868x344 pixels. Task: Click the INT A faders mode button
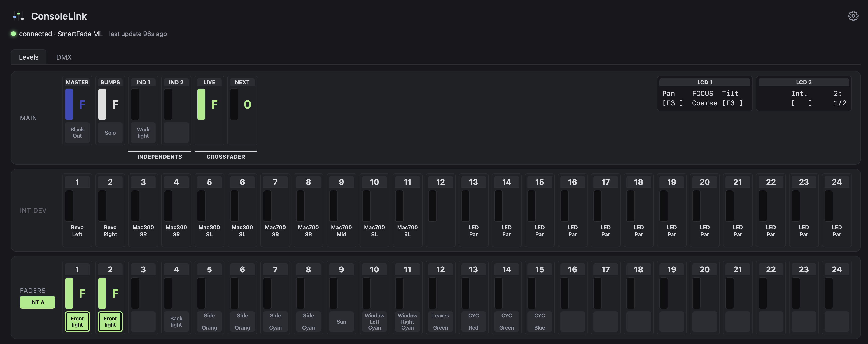coord(37,302)
